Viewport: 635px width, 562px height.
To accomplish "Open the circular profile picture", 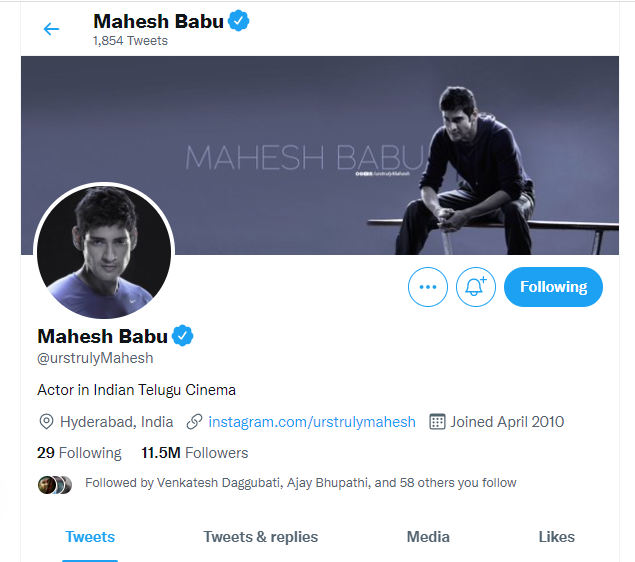I will pos(104,252).
